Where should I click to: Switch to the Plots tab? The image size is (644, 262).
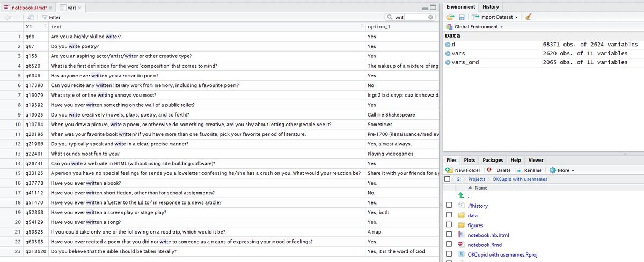[470, 160]
